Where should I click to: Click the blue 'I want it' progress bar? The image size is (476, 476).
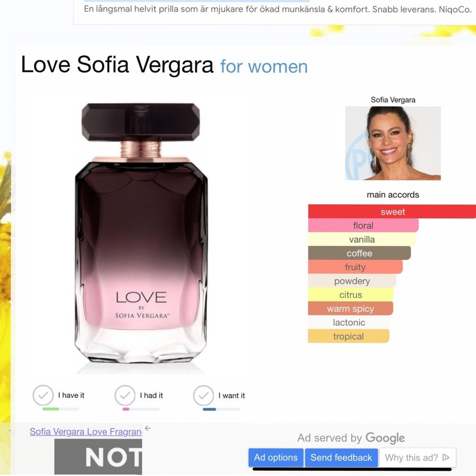pos(221,409)
